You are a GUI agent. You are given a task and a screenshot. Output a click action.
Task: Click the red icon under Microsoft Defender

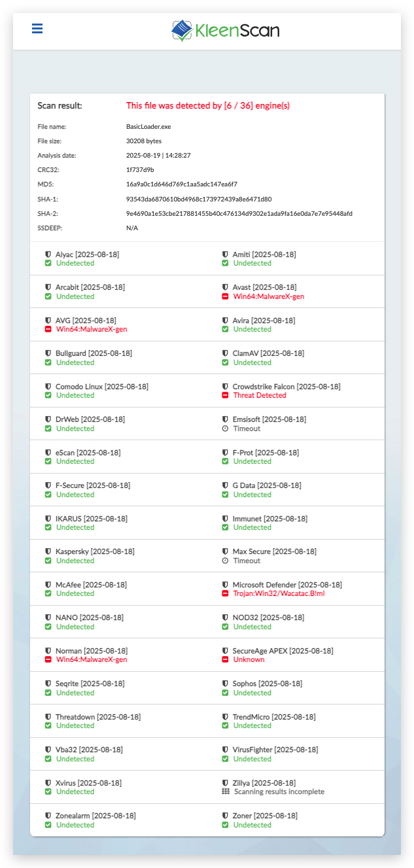point(225,593)
